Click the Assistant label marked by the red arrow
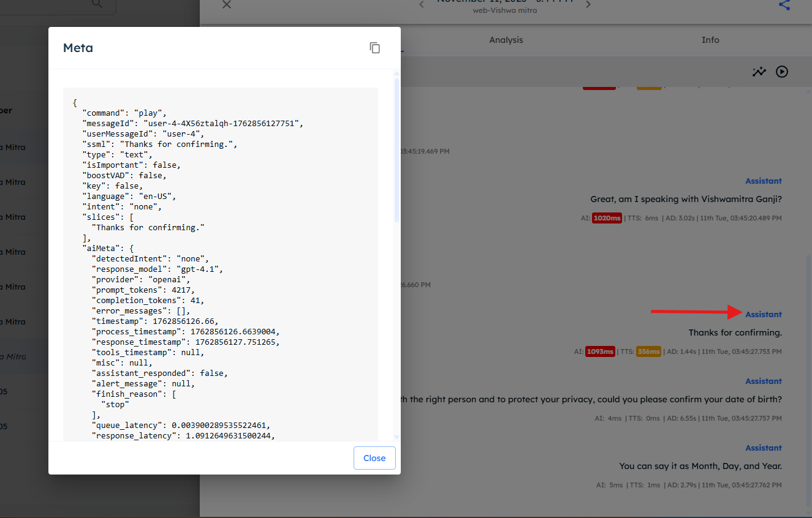The height and width of the screenshot is (518, 812). point(763,314)
